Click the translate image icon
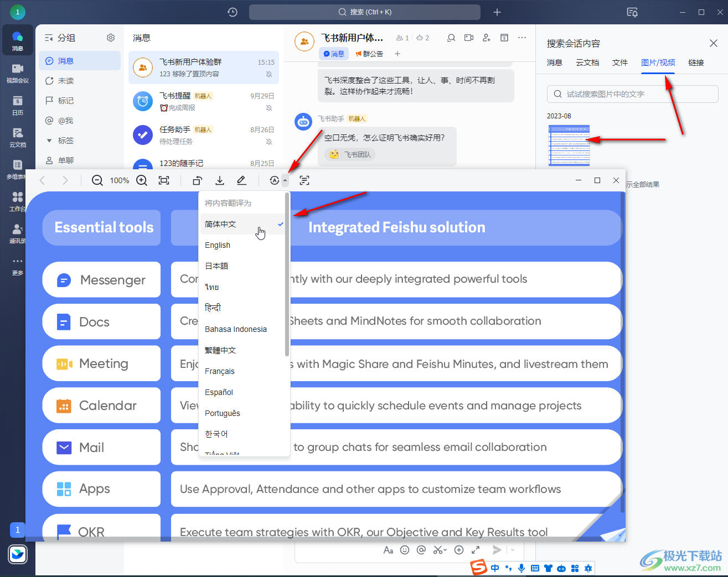This screenshot has width=728, height=577. click(274, 180)
